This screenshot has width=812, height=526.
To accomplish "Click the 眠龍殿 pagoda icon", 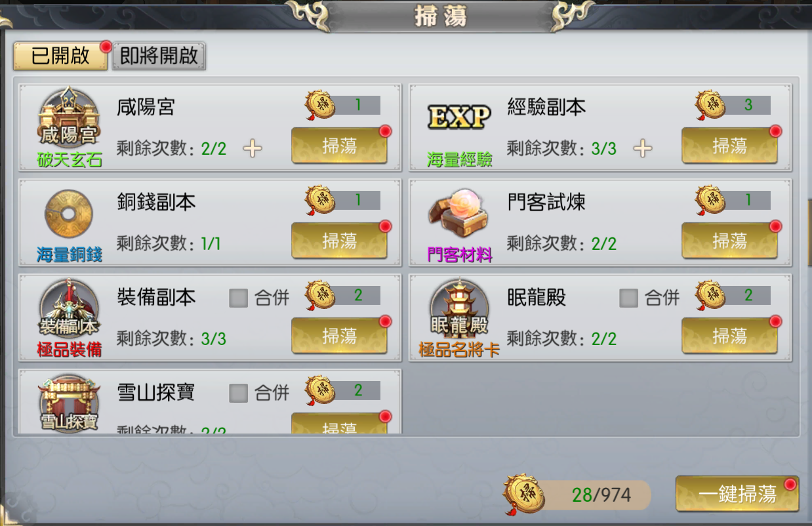I will point(459,309).
